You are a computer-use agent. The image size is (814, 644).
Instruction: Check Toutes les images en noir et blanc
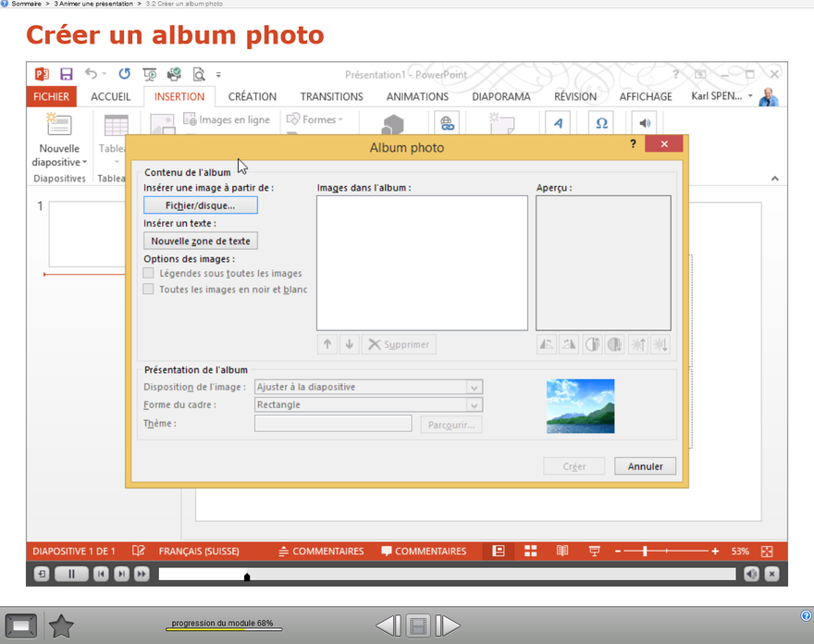pos(149,290)
